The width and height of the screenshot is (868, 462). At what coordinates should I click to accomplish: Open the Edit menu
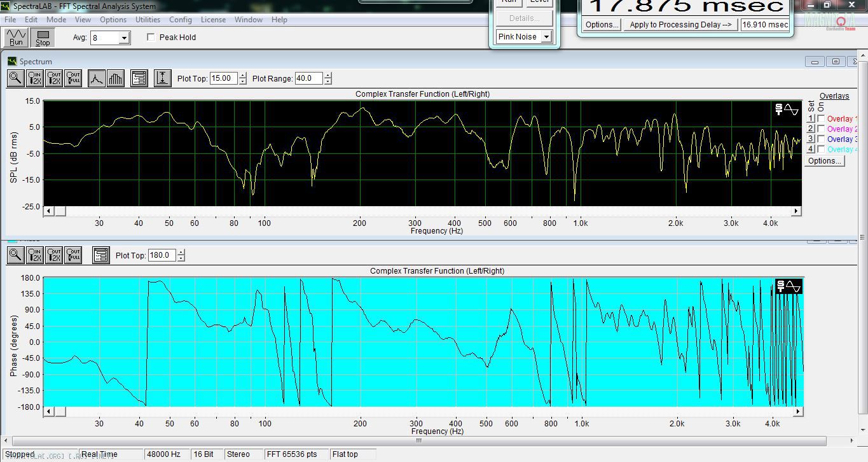(31, 20)
